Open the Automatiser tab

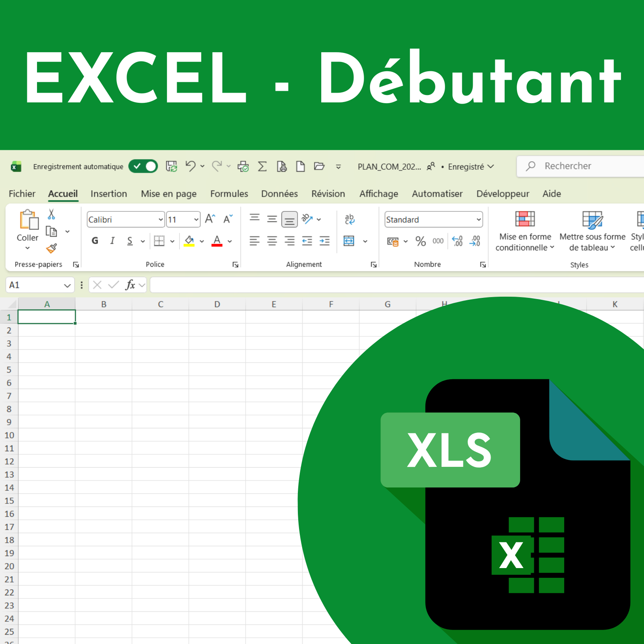[x=437, y=194]
